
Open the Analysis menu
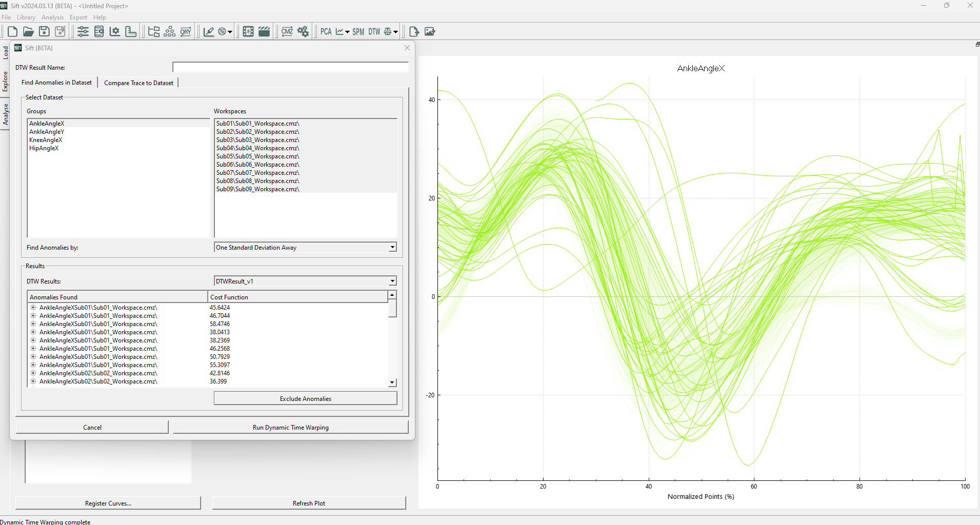52,17
